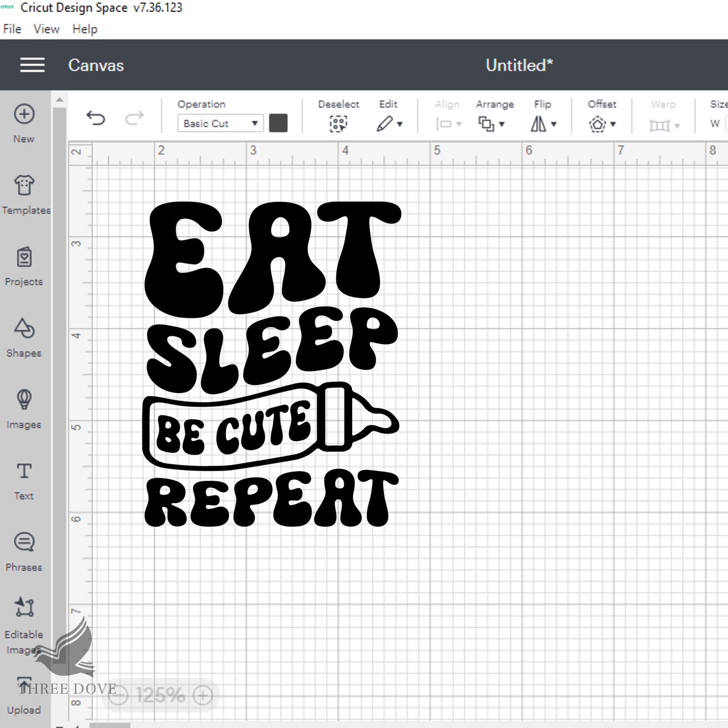Viewport: 728px width, 728px height.
Task: Open the hamburger main menu
Action: [32, 65]
